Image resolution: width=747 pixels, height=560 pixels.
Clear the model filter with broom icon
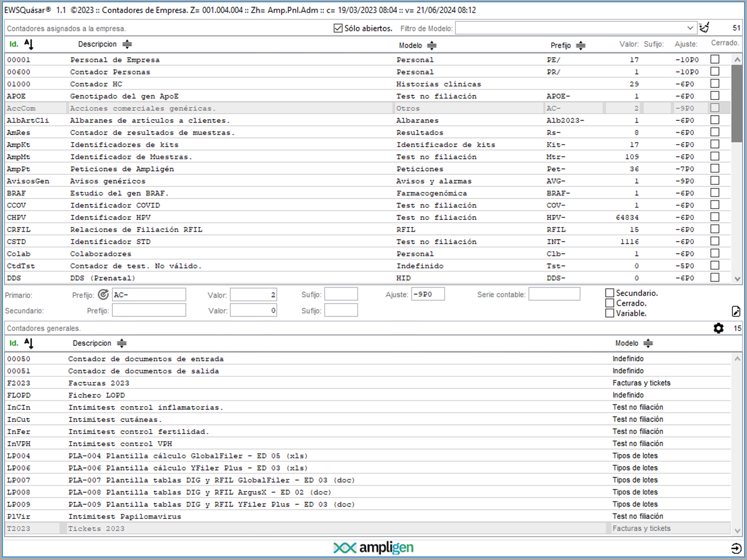tap(704, 28)
